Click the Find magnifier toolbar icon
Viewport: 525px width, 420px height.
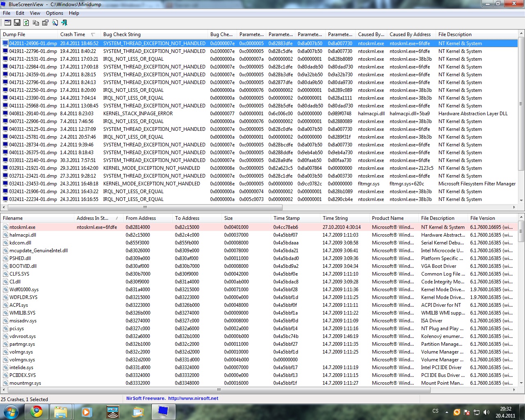click(55, 23)
